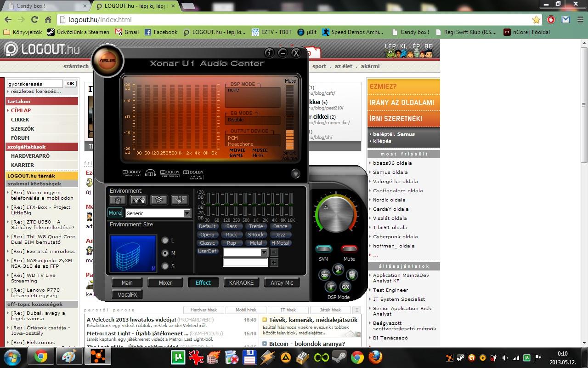Enable the Dolby Headphone icon

pyautogui.click(x=151, y=173)
